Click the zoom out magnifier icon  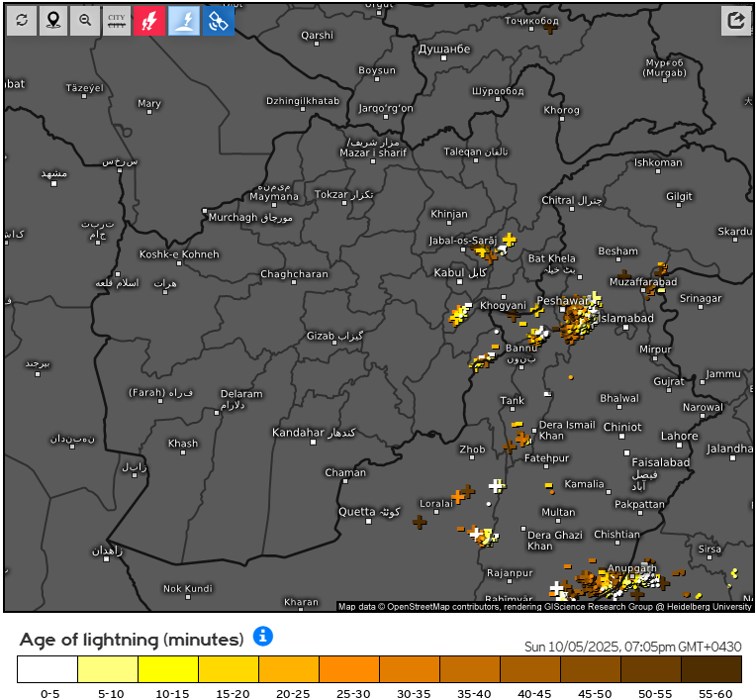86,20
